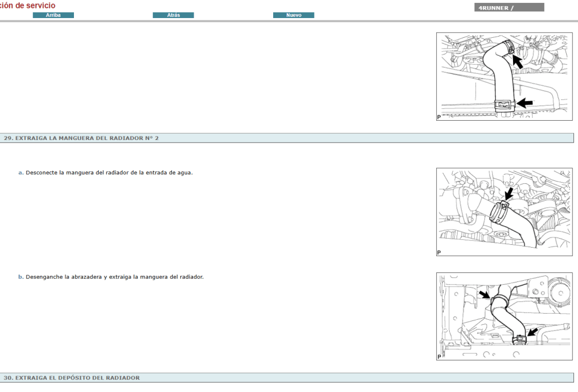Click the P marker in the bottom illustration

pyautogui.click(x=438, y=357)
